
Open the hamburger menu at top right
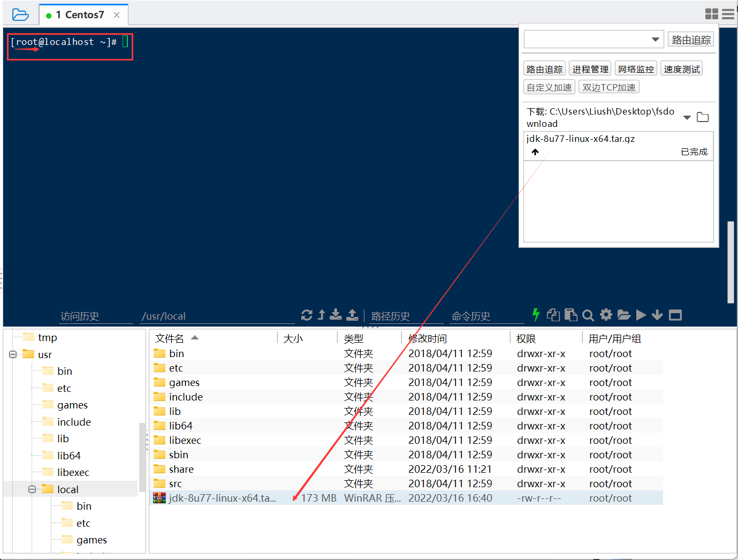pos(728,14)
